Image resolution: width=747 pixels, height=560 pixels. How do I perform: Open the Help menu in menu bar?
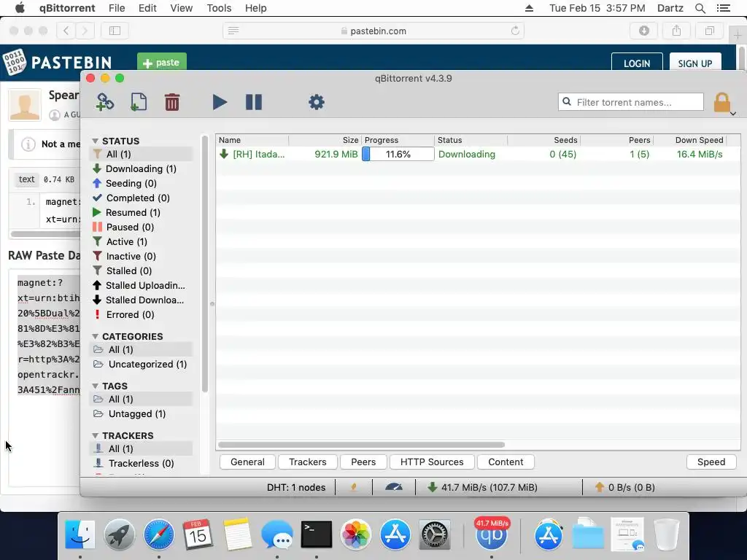click(x=256, y=8)
